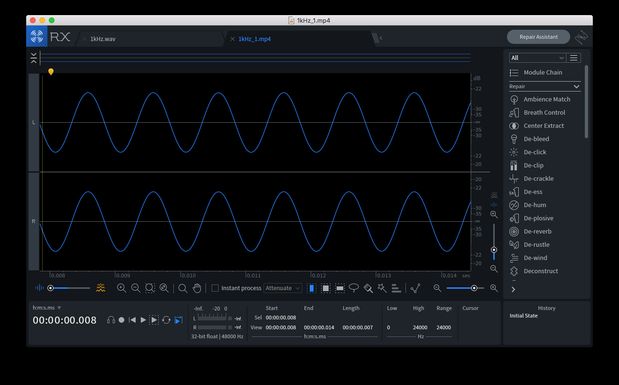This screenshot has width=619, height=385.
Task: Expand the module panel arrow
Action: coord(513,289)
